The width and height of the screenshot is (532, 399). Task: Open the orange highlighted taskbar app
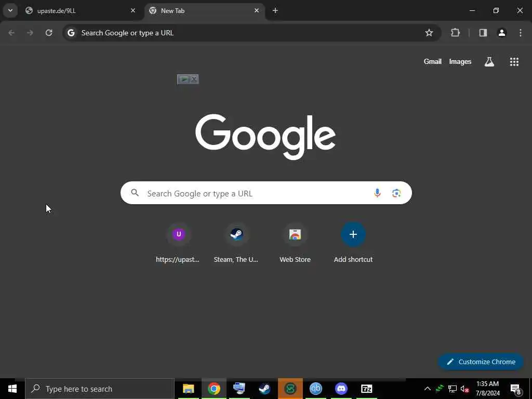(x=290, y=389)
